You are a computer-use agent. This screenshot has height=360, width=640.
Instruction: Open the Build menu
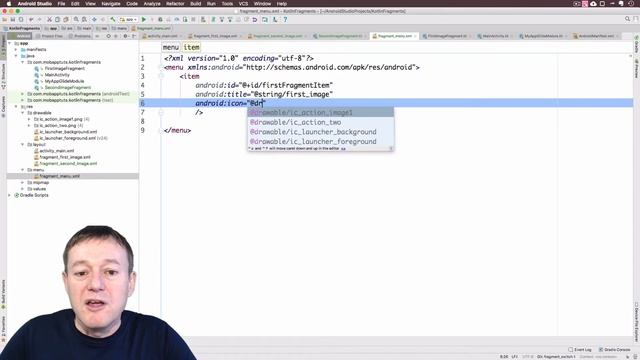196,4
